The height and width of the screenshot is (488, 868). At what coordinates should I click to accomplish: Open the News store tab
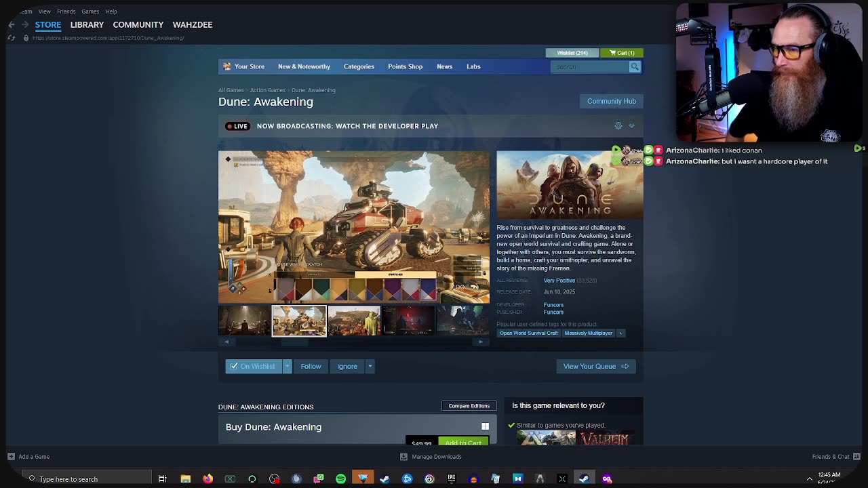(x=444, y=66)
